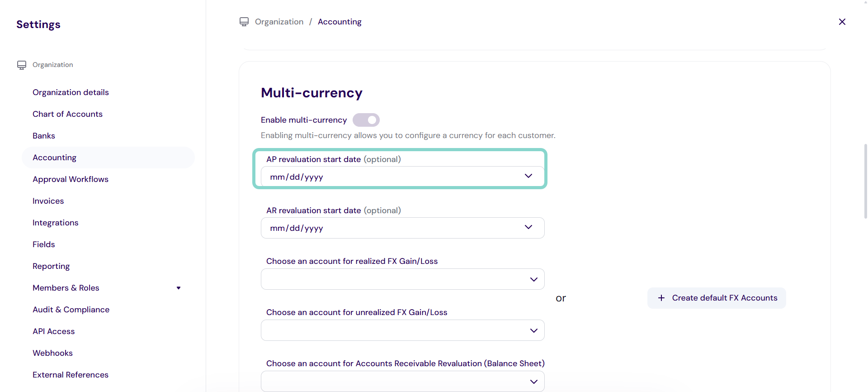
Task: Navigate to Audit & Compliance
Action: click(71, 310)
